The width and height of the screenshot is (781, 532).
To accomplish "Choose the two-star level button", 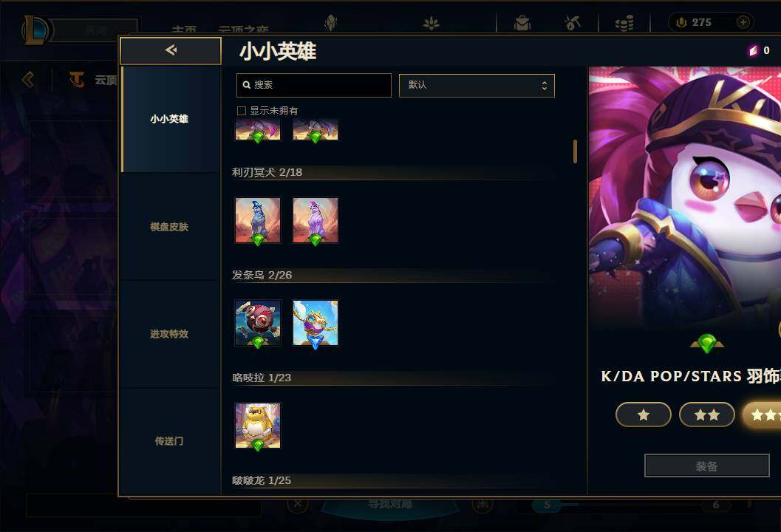I will [x=707, y=415].
